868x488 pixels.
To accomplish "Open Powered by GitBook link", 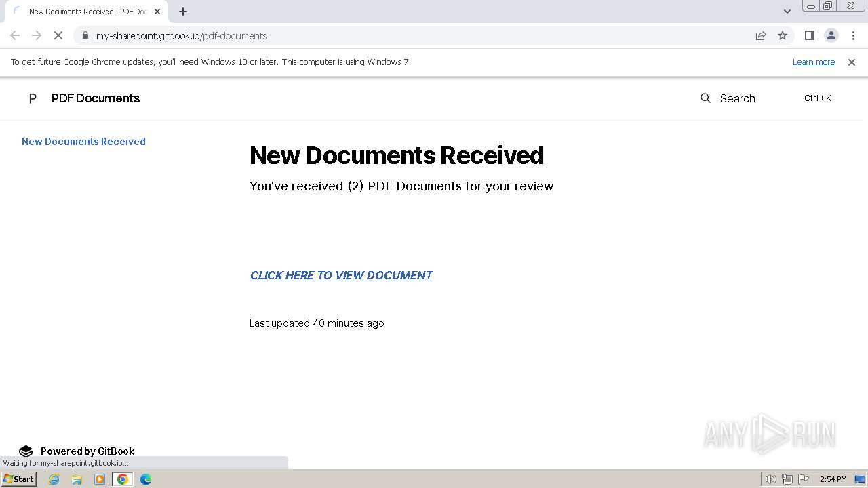I will point(87,451).
